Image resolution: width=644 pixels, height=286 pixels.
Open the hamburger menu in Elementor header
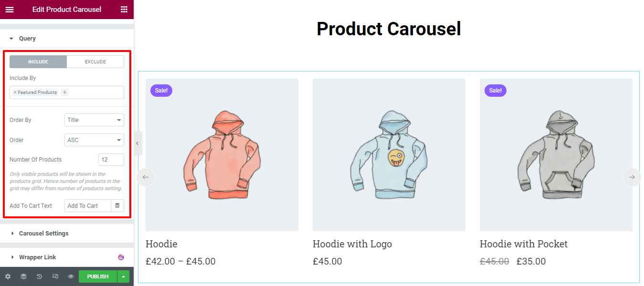[x=10, y=10]
